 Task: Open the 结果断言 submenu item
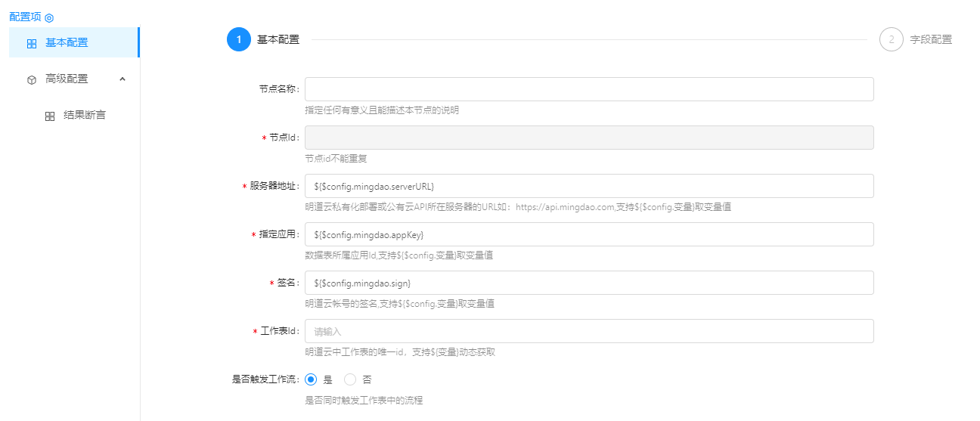(85, 115)
